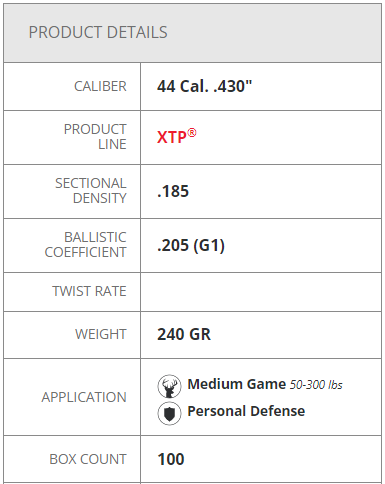Select the .205 (G1) ballistic coefficient
Screen dimensions: 385x484
pyautogui.click(x=191, y=246)
